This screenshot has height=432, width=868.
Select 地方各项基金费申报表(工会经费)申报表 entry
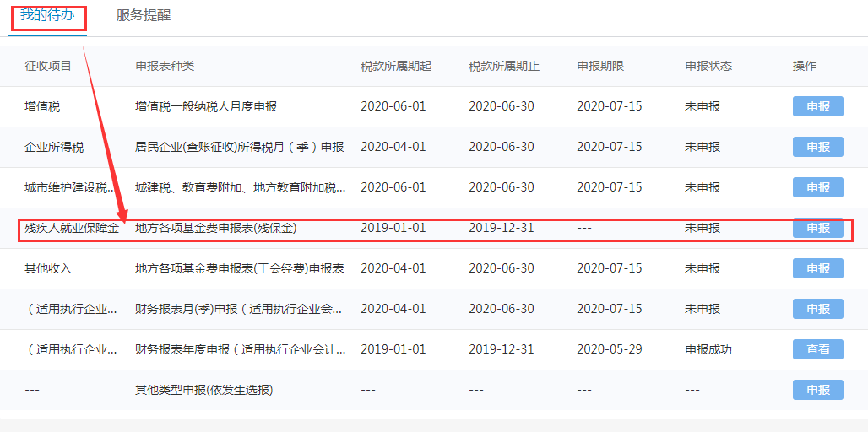240,268
